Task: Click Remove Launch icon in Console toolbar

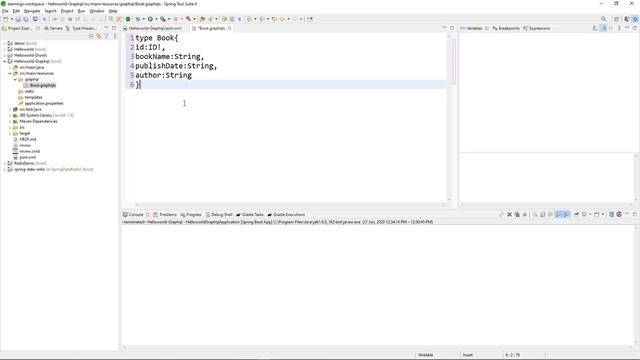Action: [x=509, y=215]
